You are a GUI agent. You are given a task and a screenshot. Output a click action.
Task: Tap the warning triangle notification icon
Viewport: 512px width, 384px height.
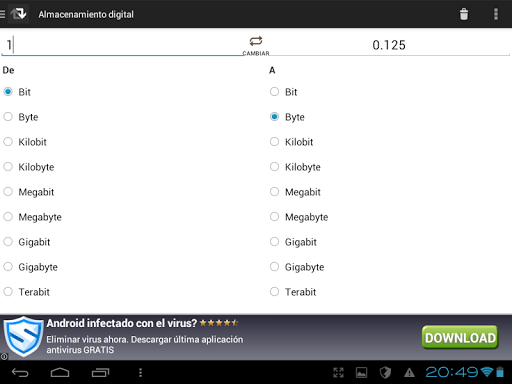click(x=409, y=372)
